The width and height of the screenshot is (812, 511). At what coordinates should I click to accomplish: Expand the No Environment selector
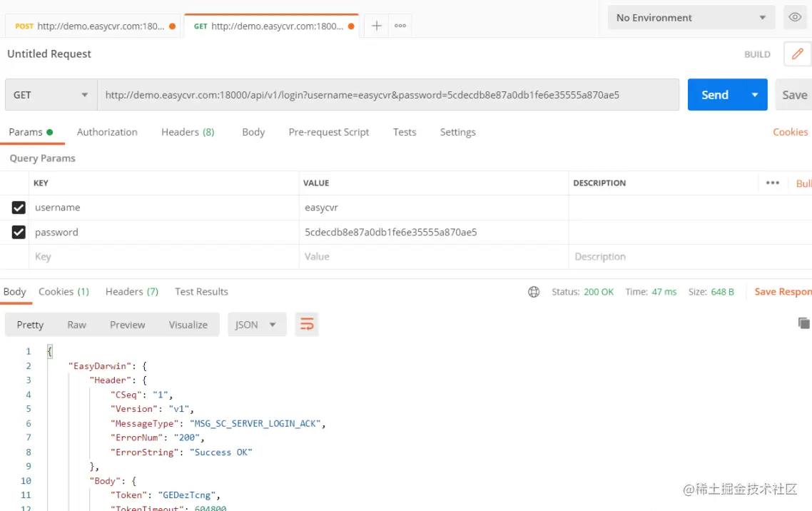coord(689,18)
